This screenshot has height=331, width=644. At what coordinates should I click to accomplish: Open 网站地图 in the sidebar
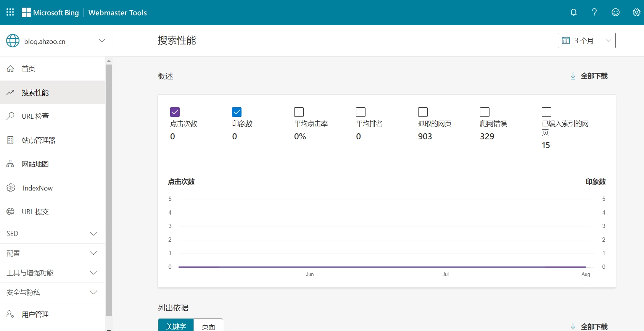(35, 164)
